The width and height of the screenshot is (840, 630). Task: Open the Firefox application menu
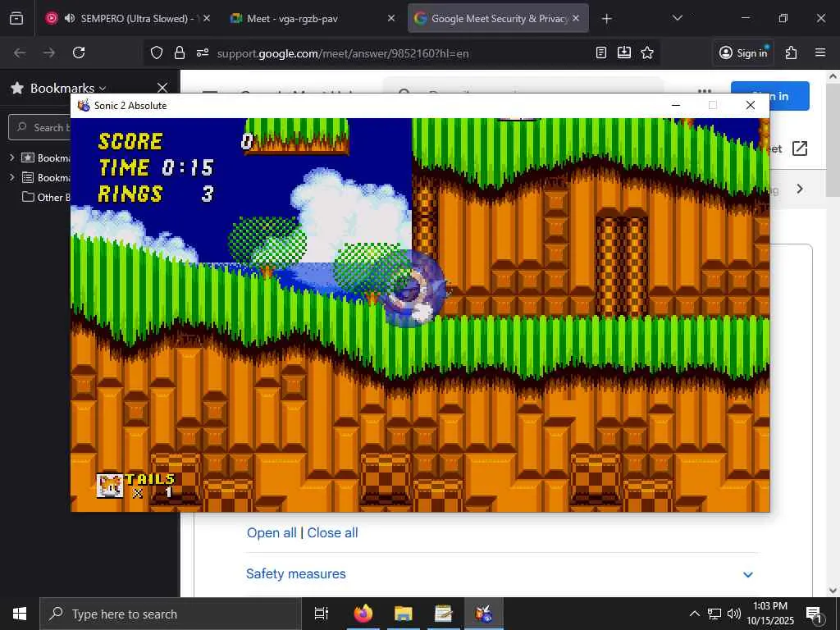(x=820, y=52)
